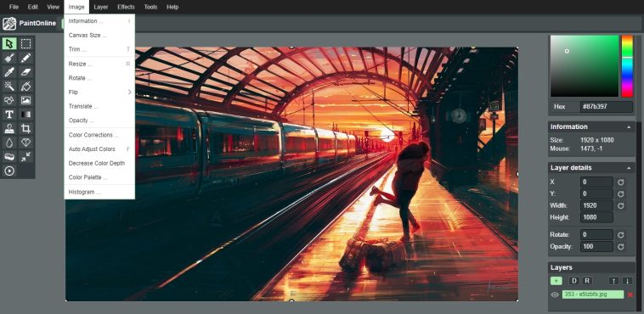Click the D duplicate layer button
The width and height of the screenshot is (644, 314).
coord(573,281)
